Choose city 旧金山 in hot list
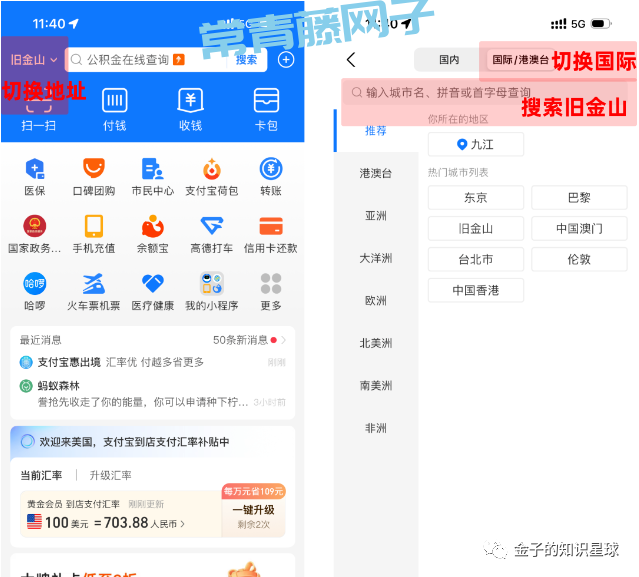 click(x=476, y=229)
